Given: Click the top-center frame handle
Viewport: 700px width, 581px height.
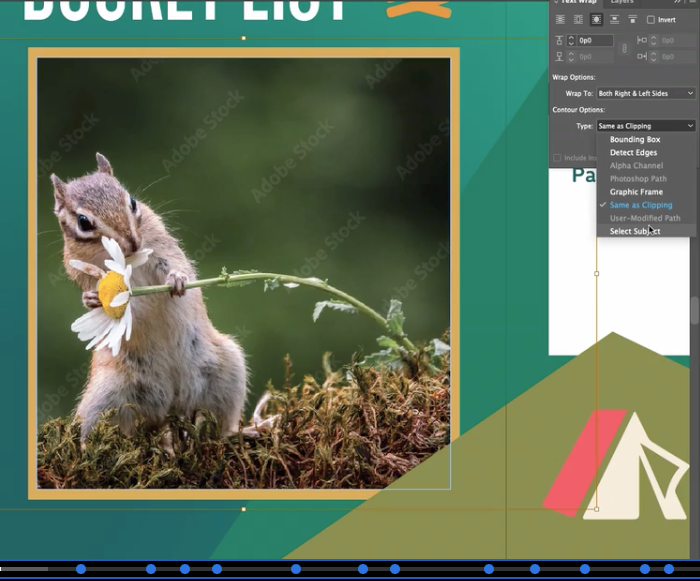Looking at the screenshot, I should coord(243,38).
